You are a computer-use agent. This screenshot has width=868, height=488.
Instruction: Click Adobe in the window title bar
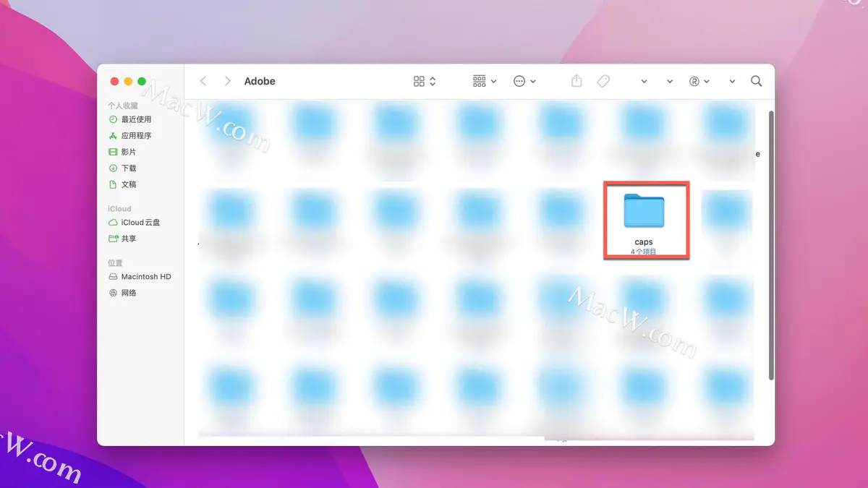(x=260, y=81)
